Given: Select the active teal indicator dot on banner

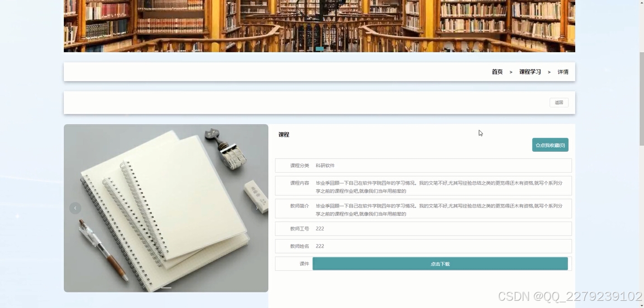Looking at the screenshot, I should pyautogui.click(x=320, y=48).
